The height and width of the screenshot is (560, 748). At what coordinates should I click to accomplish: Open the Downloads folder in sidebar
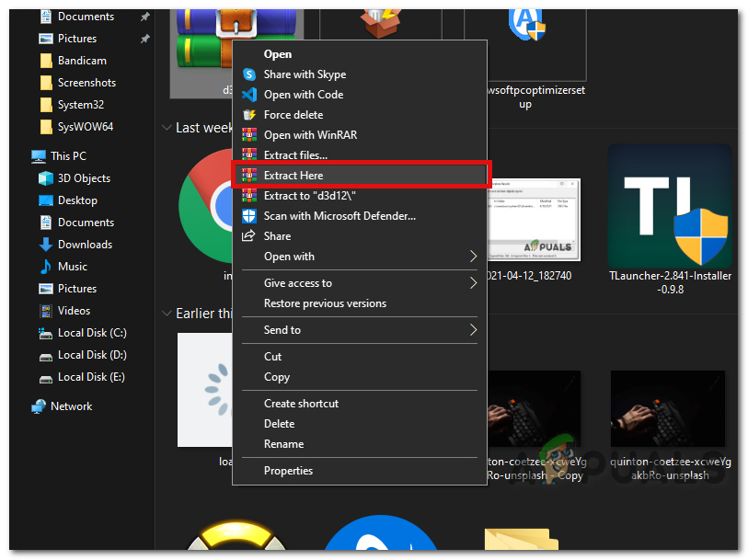85,245
